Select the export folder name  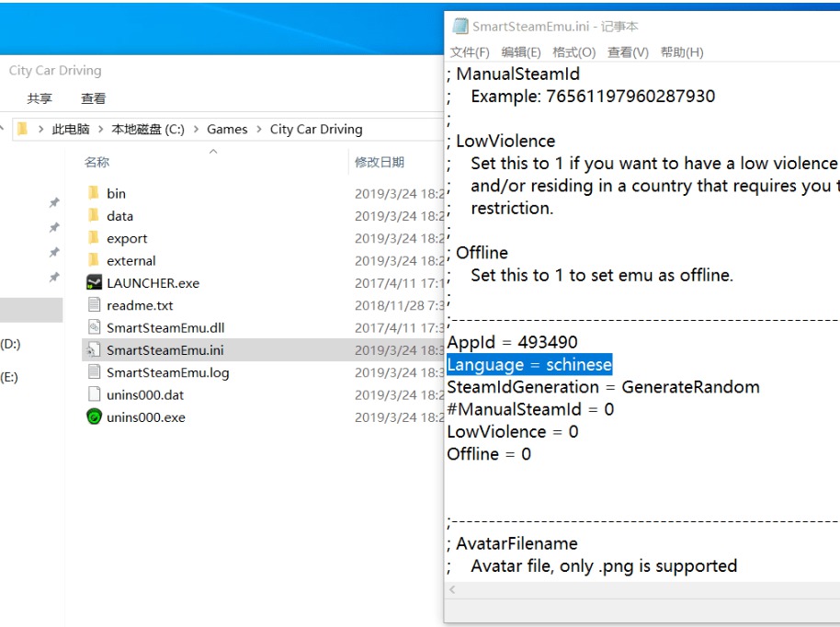click(x=127, y=238)
